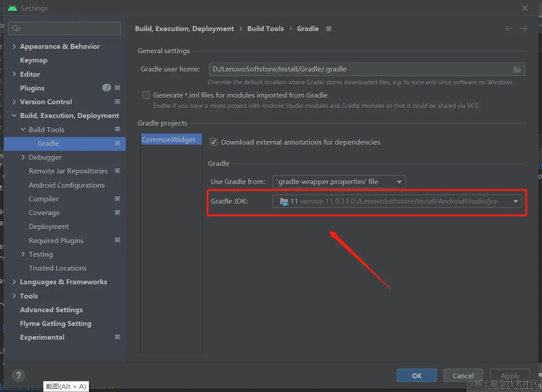Uncheck Download external annotations for dependencies
The height and width of the screenshot is (392, 542).
(214, 142)
